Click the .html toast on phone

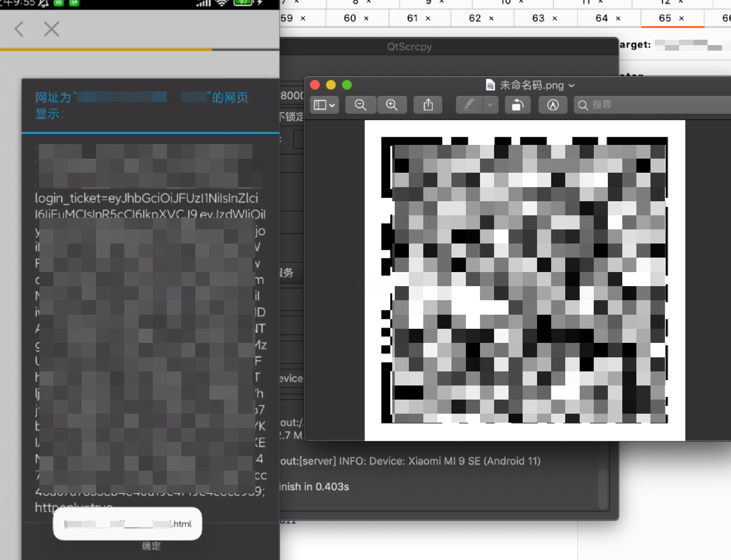[x=127, y=524]
